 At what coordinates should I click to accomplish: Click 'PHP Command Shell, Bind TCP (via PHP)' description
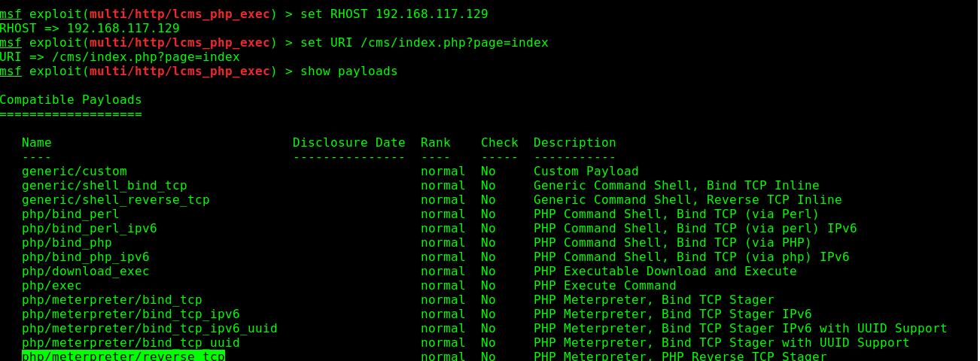tap(673, 243)
